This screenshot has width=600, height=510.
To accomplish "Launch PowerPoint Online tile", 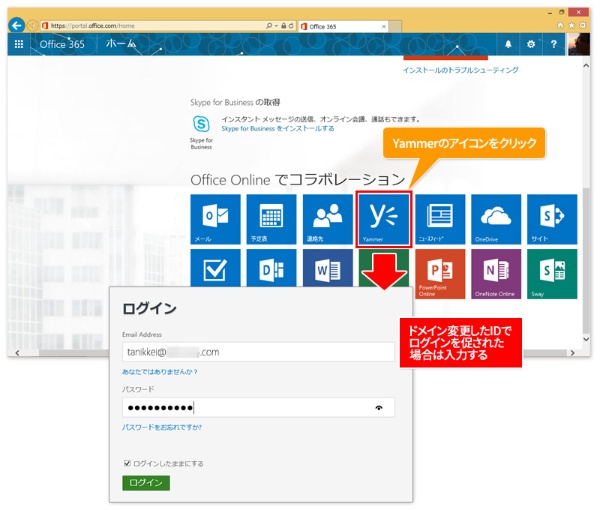I will [x=440, y=274].
